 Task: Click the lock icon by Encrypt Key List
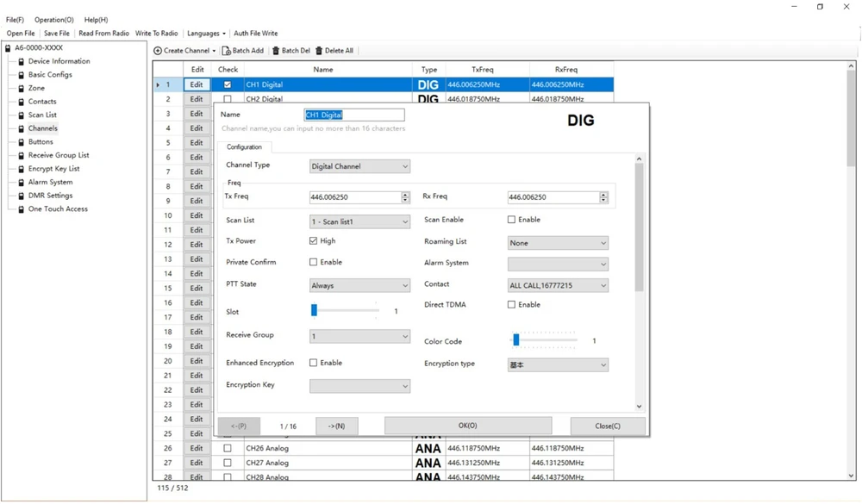tap(22, 169)
